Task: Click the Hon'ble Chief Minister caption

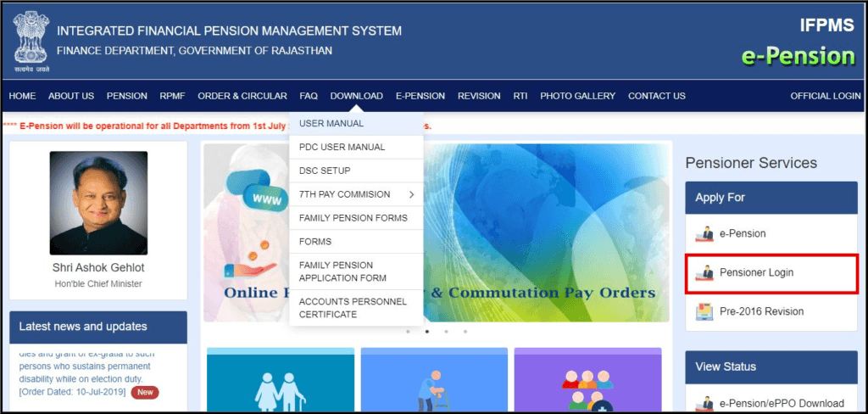Action: pos(98,283)
